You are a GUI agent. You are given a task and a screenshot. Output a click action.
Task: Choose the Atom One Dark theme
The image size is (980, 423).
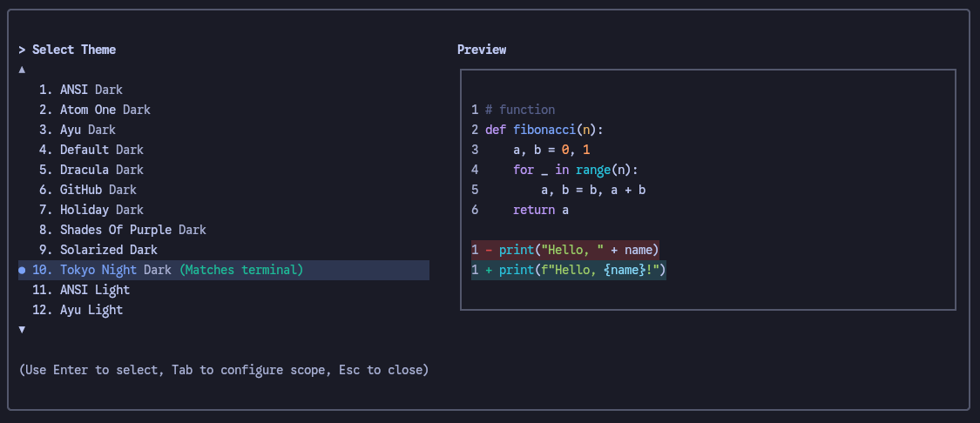click(105, 110)
